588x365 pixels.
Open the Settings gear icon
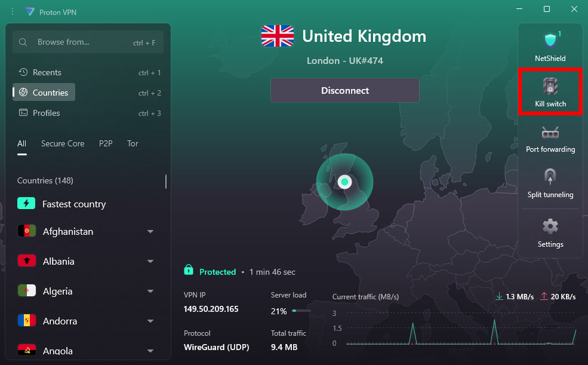[550, 226]
